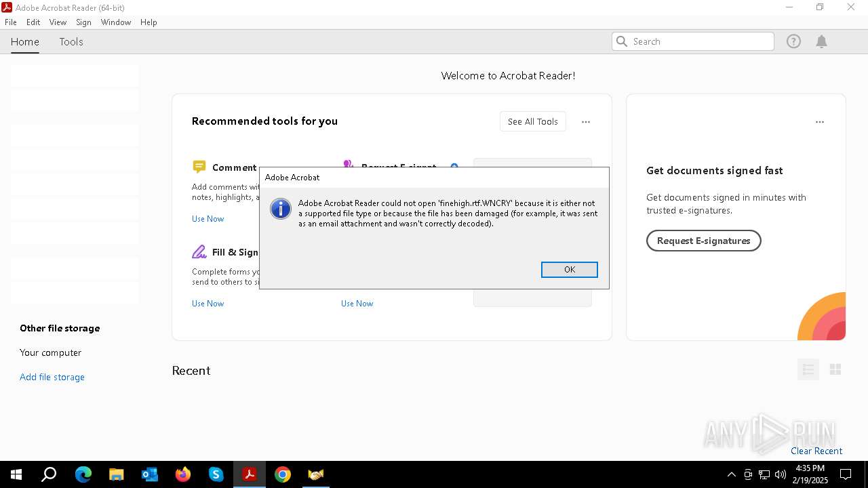
Task: Click Use Now in the middle tools column
Action: (357, 304)
